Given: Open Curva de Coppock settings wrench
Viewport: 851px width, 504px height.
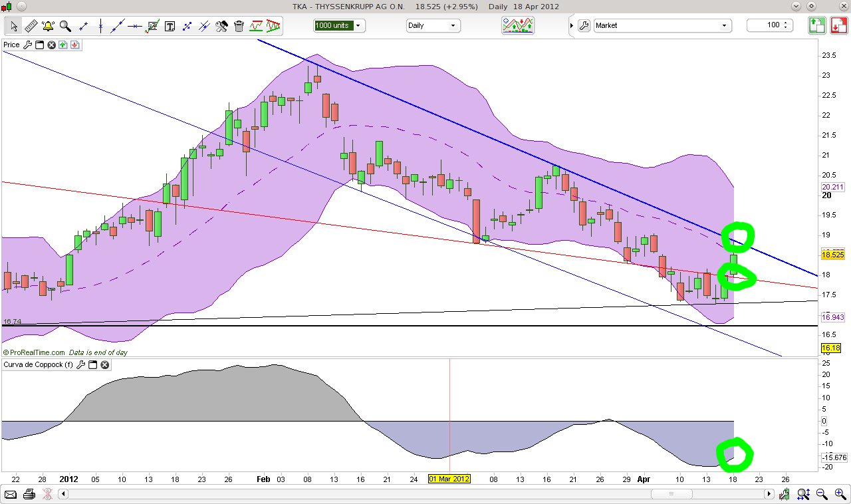Looking at the screenshot, I should point(80,364).
